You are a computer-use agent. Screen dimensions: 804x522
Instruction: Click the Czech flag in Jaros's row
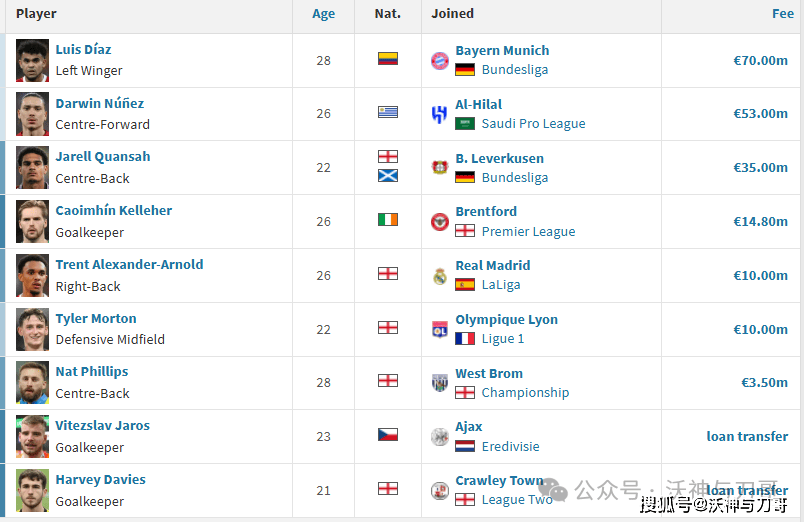point(388,435)
